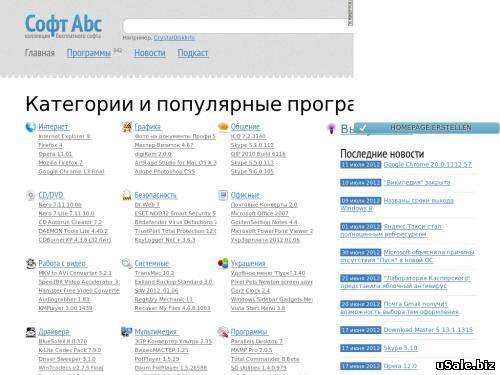This screenshot has height=375, width=500.
Task: Click the document icon beside Офисные
Action: [223, 195]
